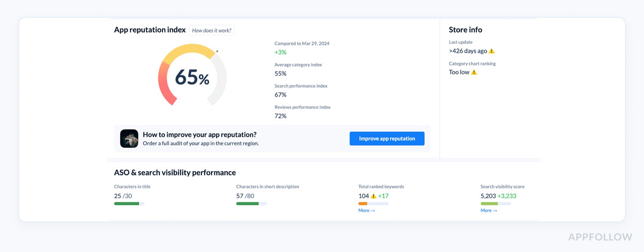Click the '72%' reviews performance value
The width and height of the screenshot is (644, 252).
(x=281, y=116)
